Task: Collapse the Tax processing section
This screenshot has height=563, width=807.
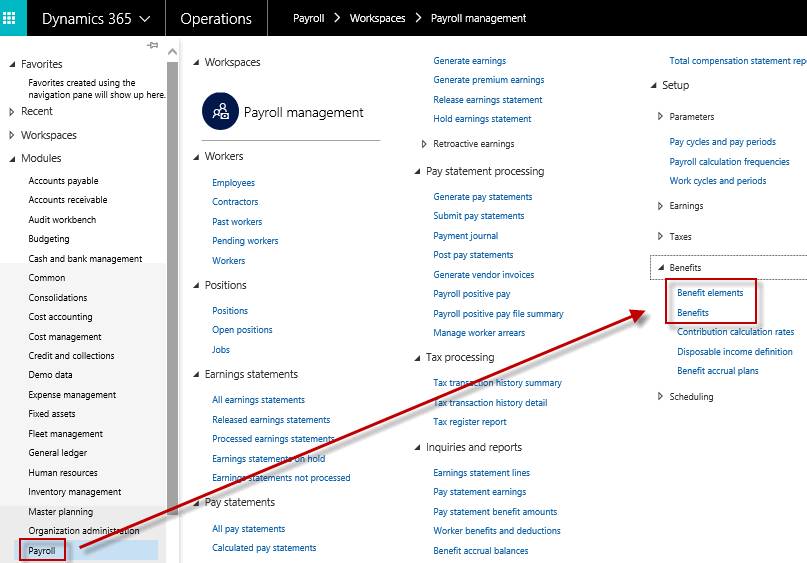Action: [x=417, y=358]
